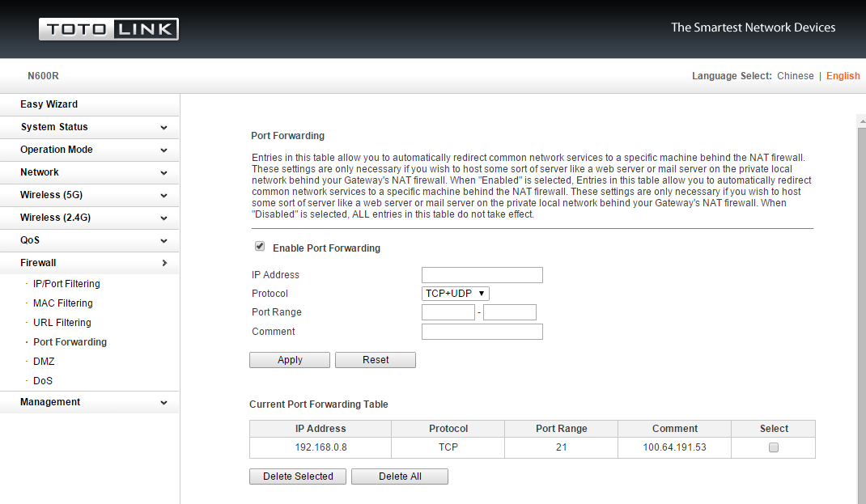Toggle Enable Port Forwarding checkbox
This screenshot has height=504, width=866.
260,246
